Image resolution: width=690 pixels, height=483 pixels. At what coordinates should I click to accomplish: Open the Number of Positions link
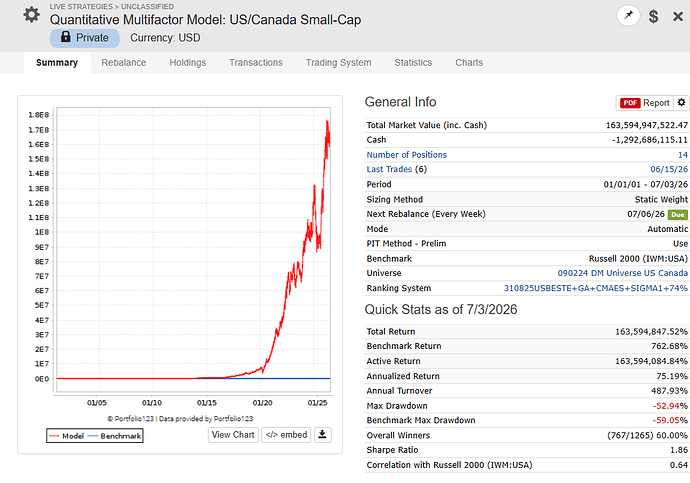pyautogui.click(x=407, y=155)
